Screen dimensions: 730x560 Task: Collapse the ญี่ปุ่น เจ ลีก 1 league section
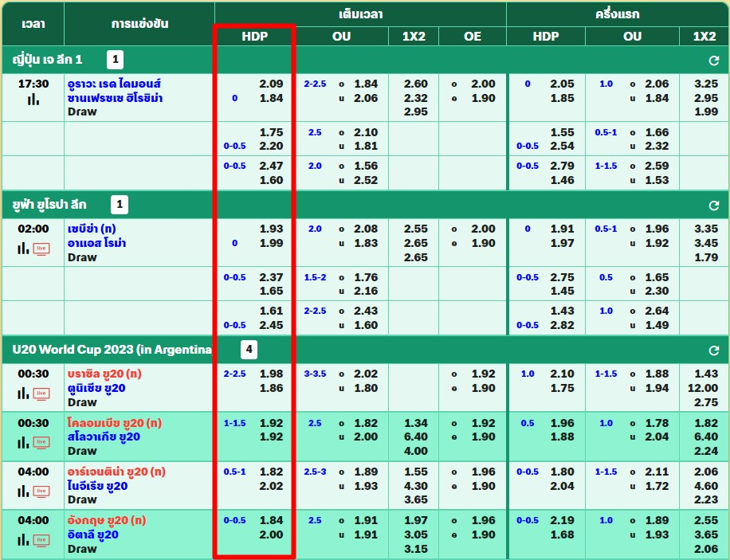click(48, 60)
